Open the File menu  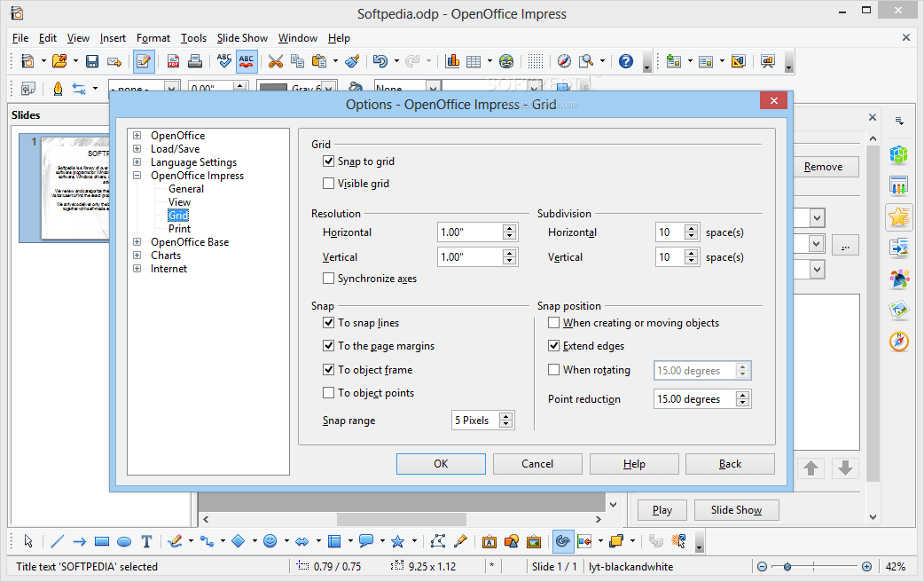coord(20,38)
